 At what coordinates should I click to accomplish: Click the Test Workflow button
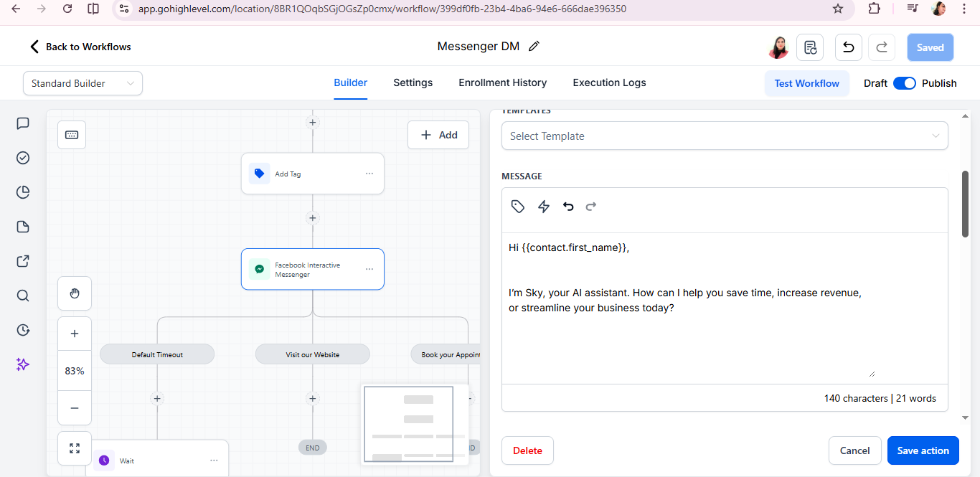(806, 83)
